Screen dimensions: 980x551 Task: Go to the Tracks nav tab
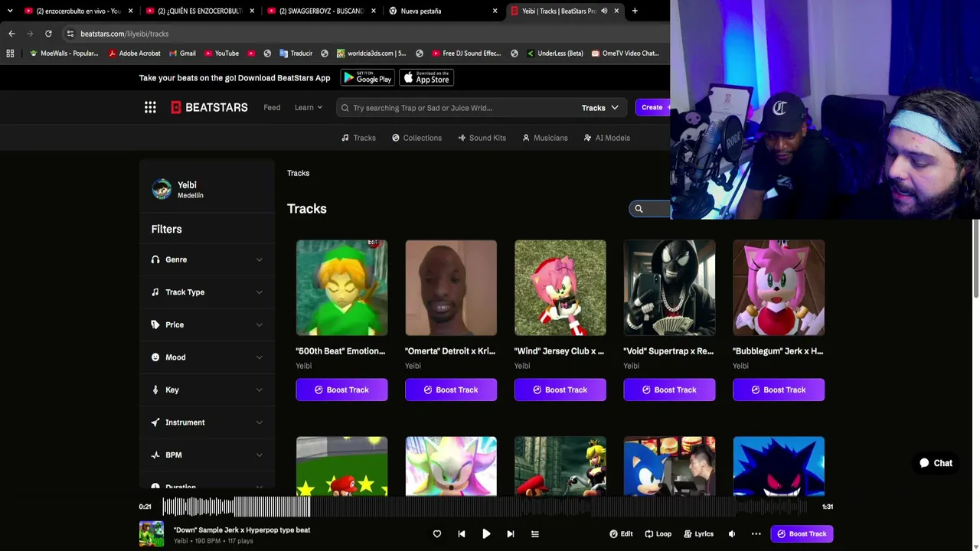coord(358,138)
